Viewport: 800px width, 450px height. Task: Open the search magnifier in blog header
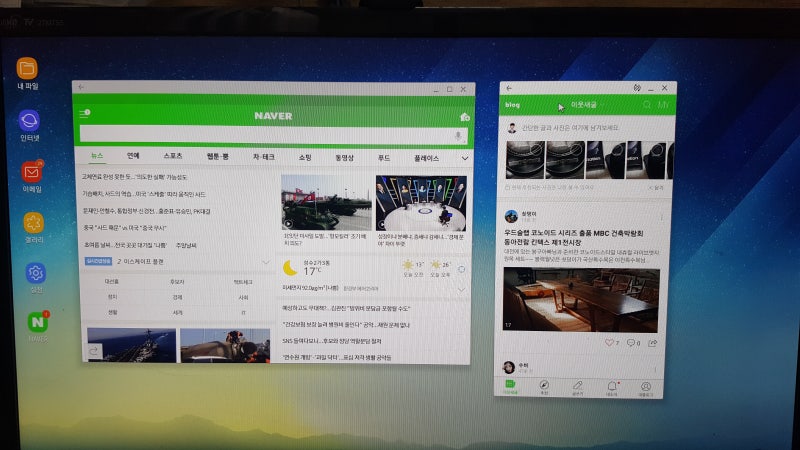click(646, 105)
